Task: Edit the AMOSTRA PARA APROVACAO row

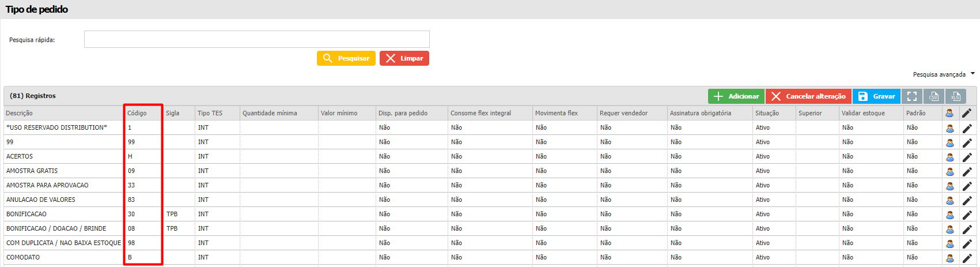Action: pos(967,186)
